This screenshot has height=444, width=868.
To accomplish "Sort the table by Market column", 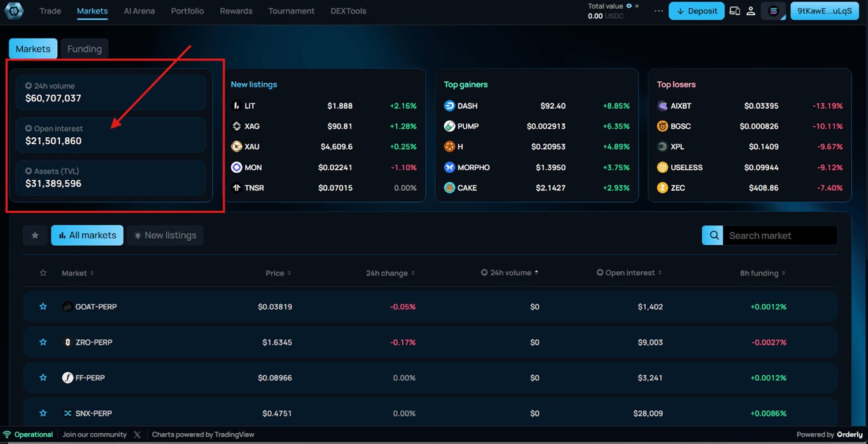I will pos(78,273).
